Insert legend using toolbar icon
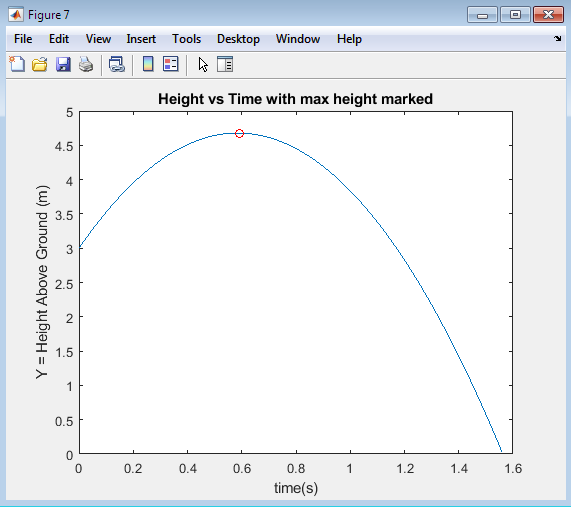Viewport: 571px width, 507px height. (171, 64)
